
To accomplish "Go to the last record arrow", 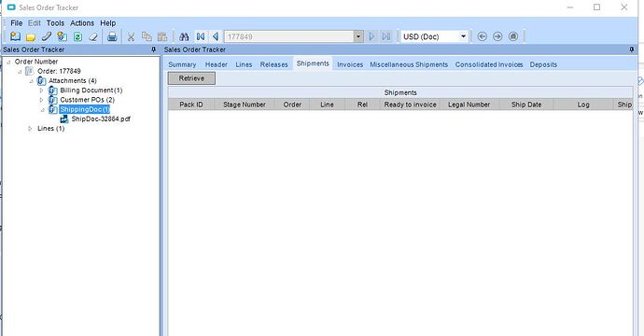I will (386, 36).
